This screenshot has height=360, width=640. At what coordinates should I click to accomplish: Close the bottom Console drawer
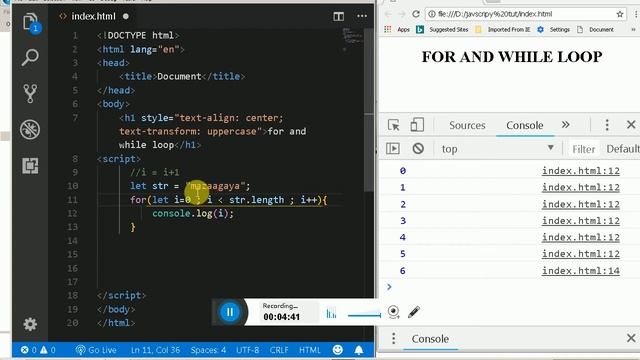(631, 338)
